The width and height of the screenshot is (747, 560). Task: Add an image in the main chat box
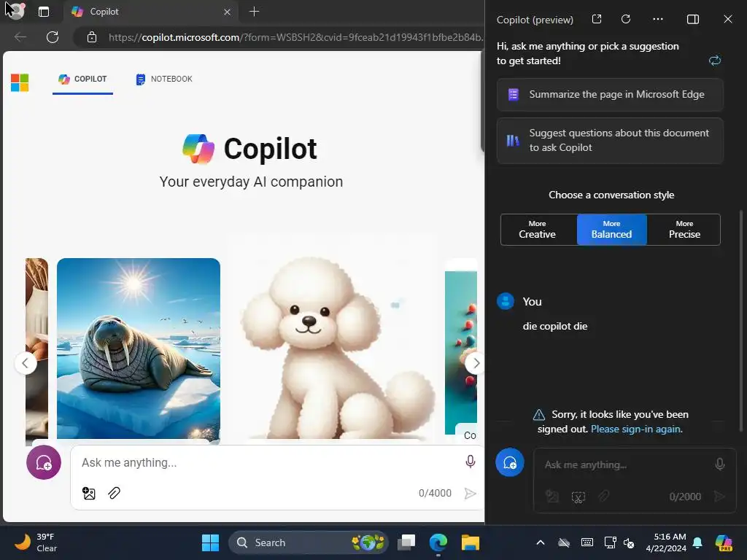point(89,494)
